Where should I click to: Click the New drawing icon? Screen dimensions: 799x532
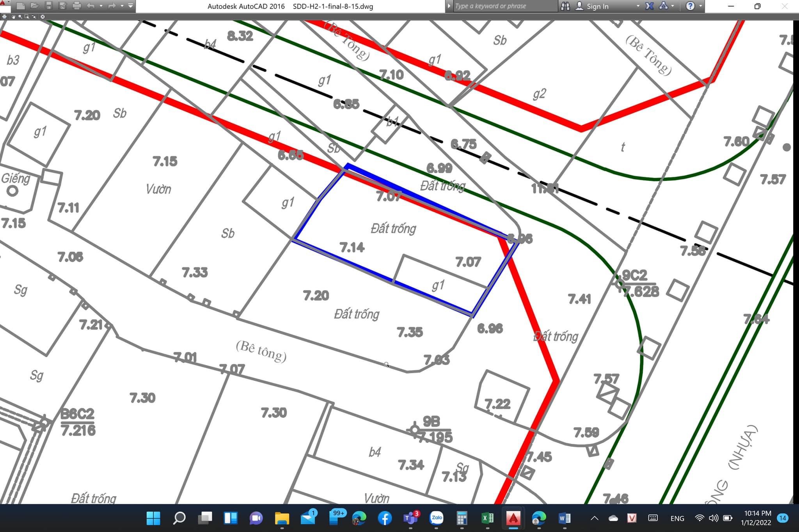[x=21, y=6]
